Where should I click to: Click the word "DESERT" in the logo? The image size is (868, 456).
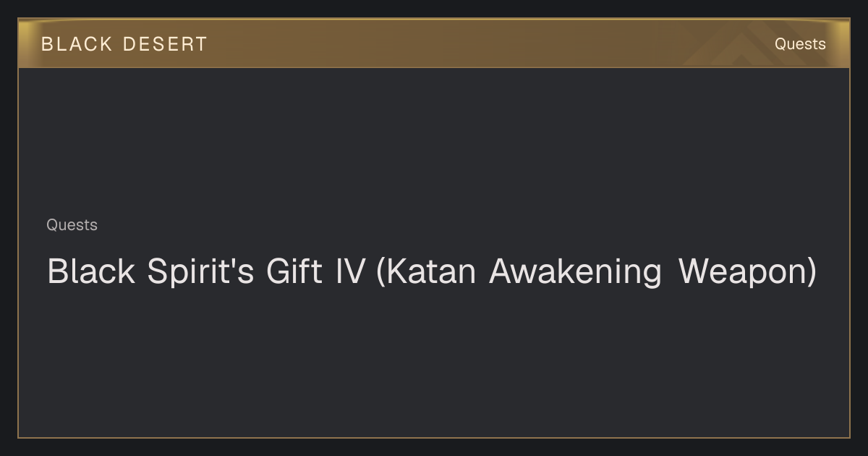click(165, 44)
